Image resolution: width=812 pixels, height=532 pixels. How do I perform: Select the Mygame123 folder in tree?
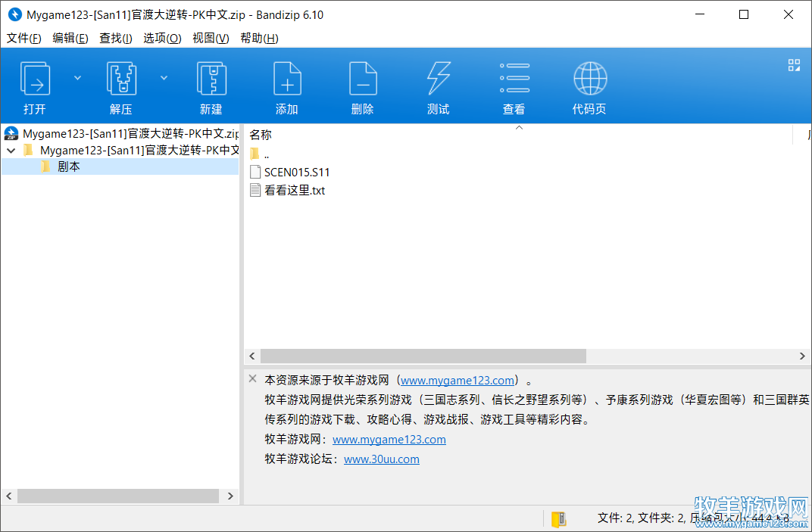pos(139,150)
